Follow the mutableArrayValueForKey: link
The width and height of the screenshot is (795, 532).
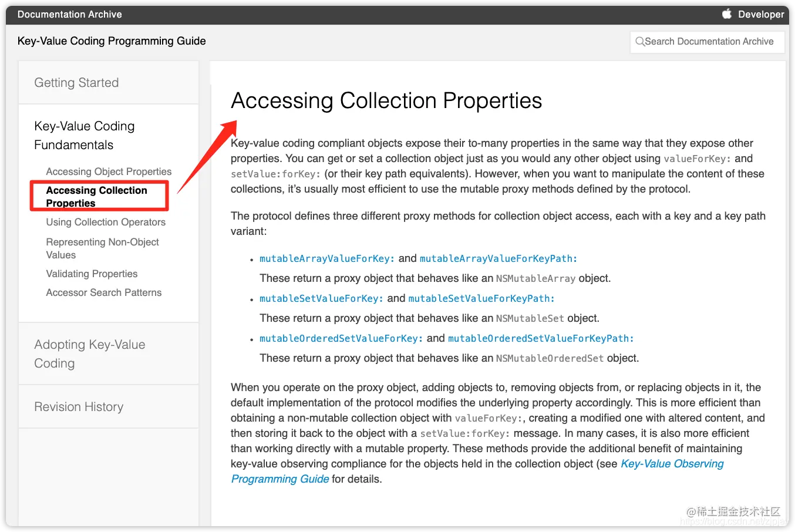point(327,258)
